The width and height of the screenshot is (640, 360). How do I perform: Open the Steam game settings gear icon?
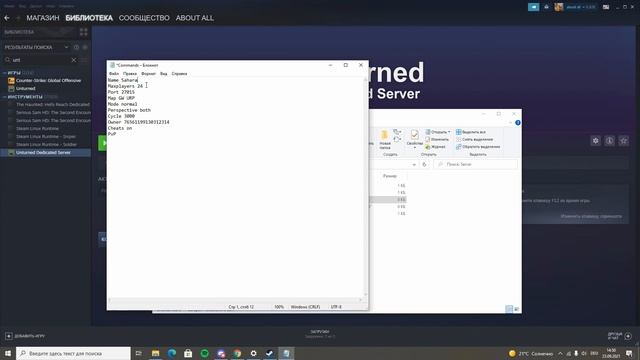(x=596, y=141)
